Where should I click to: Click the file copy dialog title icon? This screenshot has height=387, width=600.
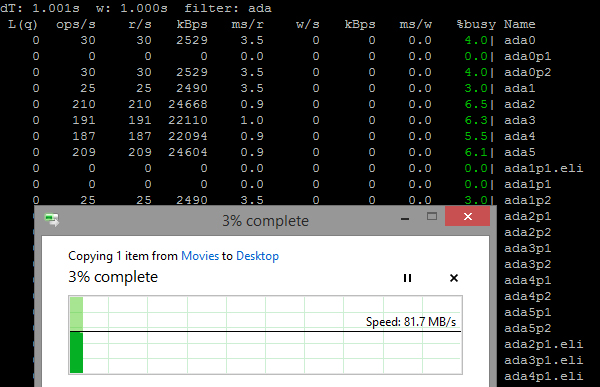click(52, 220)
